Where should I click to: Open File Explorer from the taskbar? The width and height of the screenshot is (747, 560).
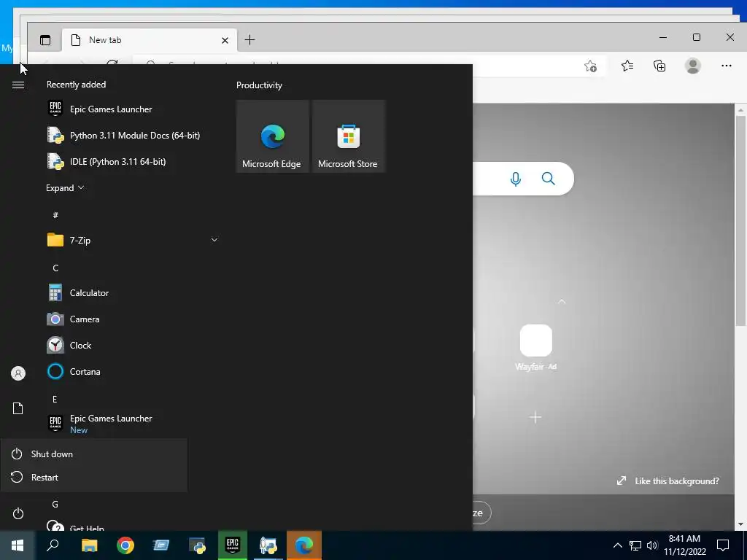89,545
